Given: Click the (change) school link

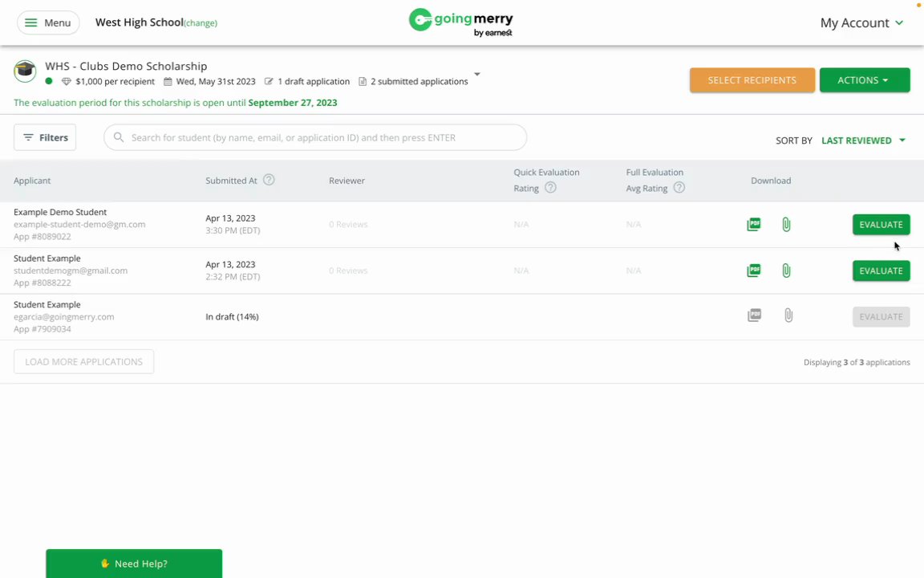Looking at the screenshot, I should pyautogui.click(x=201, y=23).
